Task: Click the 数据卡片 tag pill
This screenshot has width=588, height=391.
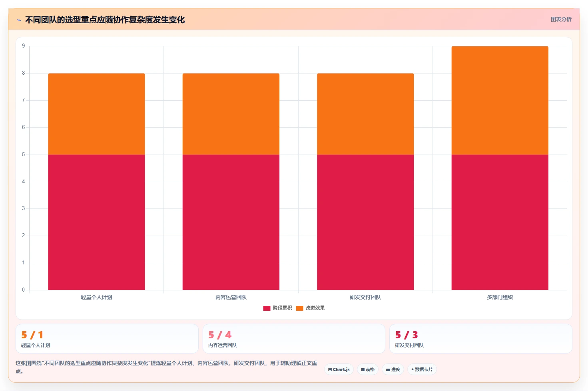Action: pos(422,369)
